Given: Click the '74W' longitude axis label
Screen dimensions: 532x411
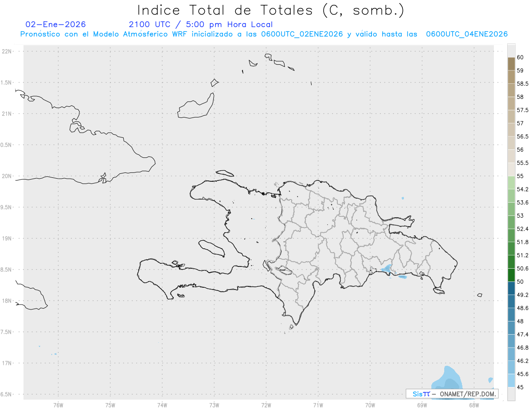Looking at the screenshot, I should tap(162, 405).
